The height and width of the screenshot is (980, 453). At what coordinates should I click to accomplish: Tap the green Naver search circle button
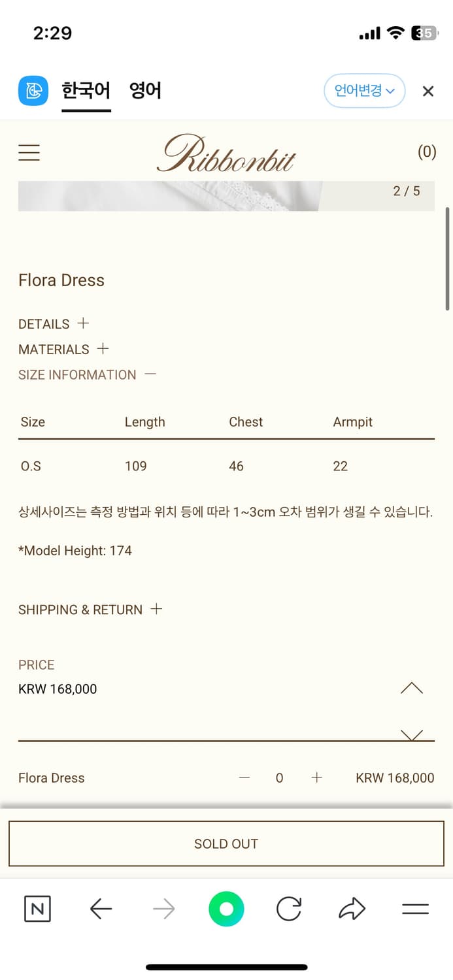coord(226,909)
